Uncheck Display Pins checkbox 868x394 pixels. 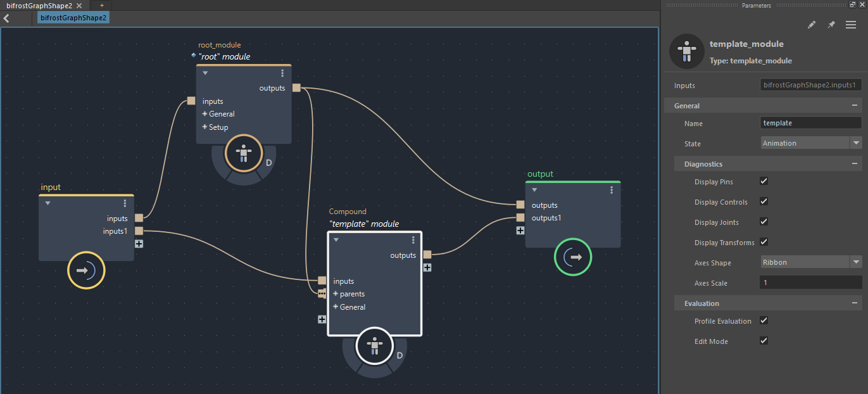[x=764, y=181]
